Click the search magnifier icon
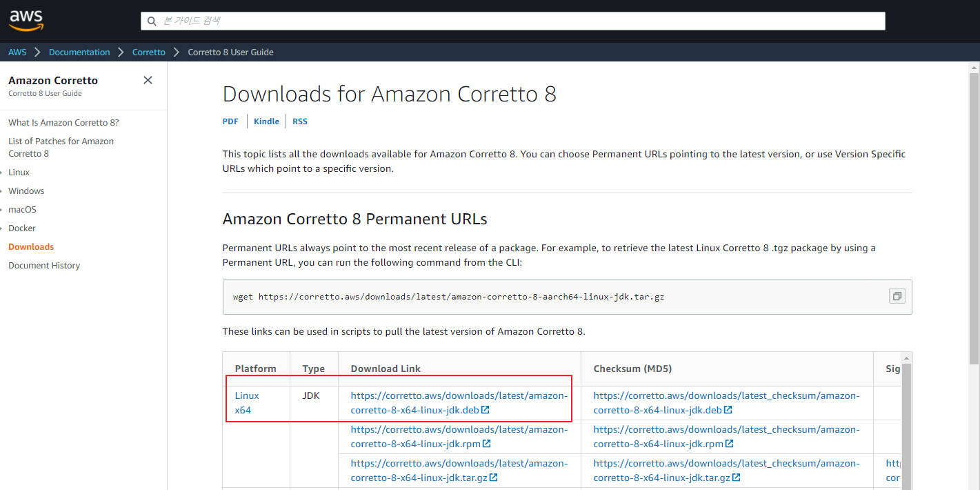980x490 pixels. 152,21
